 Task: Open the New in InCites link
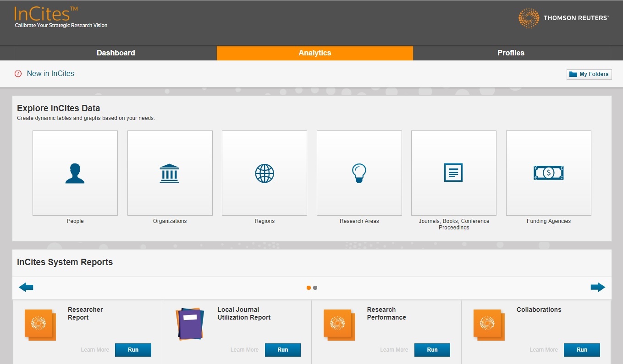[50, 74]
